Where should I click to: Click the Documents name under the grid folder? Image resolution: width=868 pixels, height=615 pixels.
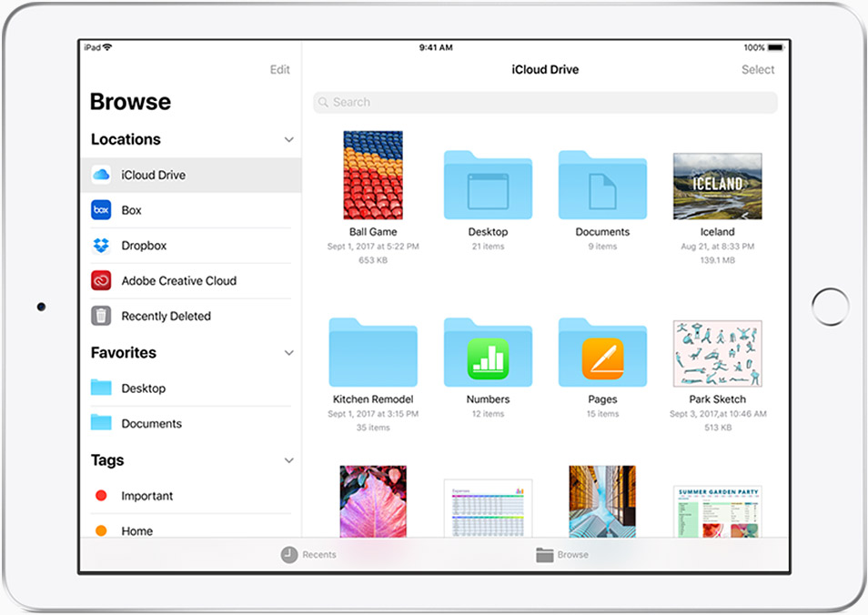pyautogui.click(x=603, y=232)
